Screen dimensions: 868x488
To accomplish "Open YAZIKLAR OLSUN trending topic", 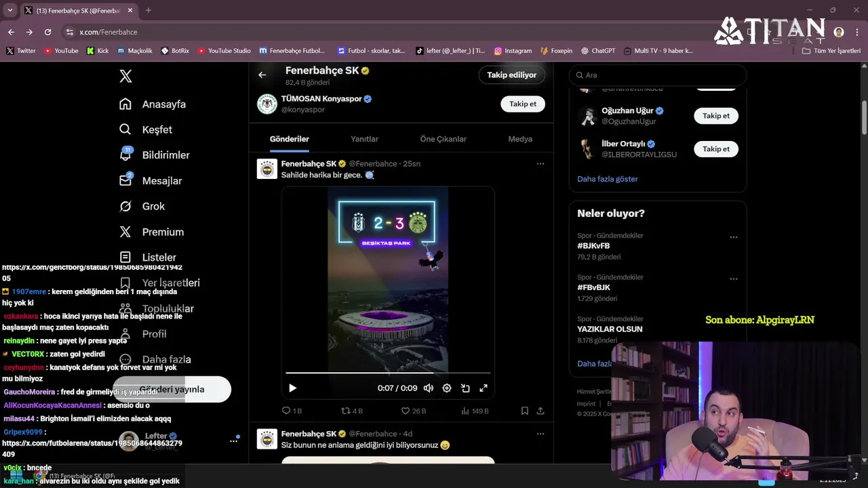I will (x=610, y=329).
